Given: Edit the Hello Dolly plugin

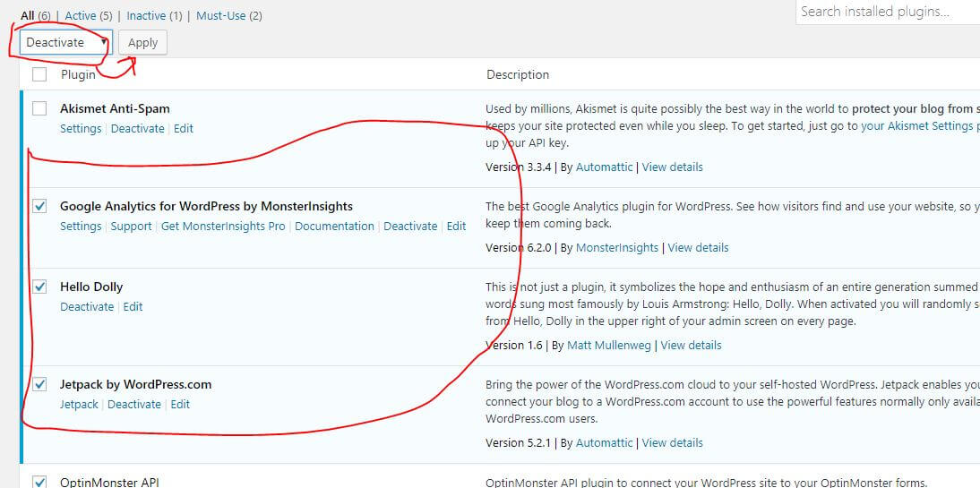Looking at the screenshot, I should coord(133,306).
